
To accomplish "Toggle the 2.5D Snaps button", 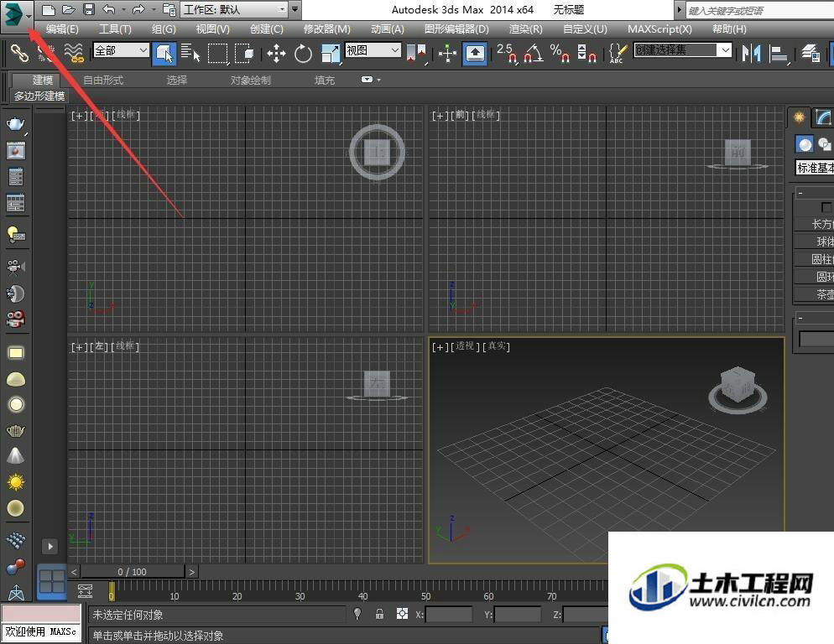I will coord(506,53).
